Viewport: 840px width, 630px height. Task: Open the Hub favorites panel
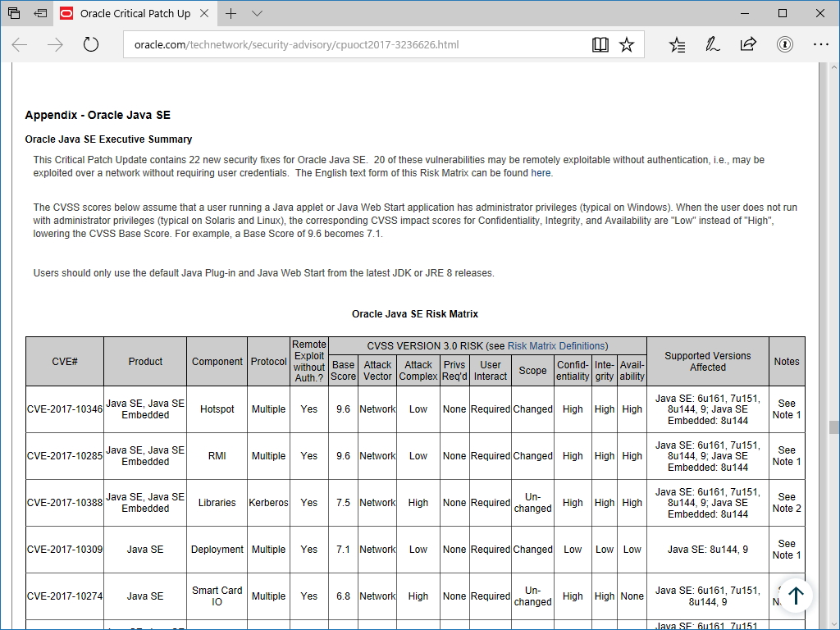678,44
